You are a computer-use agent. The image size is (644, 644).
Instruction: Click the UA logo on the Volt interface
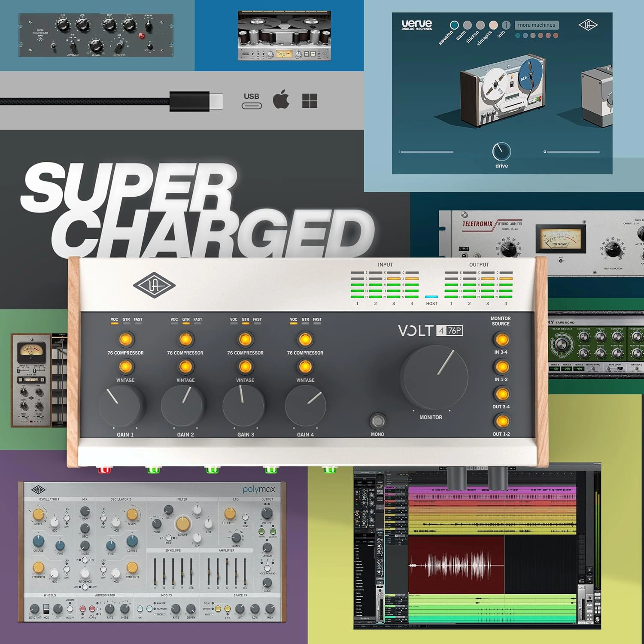pyautogui.click(x=154, y=286)
